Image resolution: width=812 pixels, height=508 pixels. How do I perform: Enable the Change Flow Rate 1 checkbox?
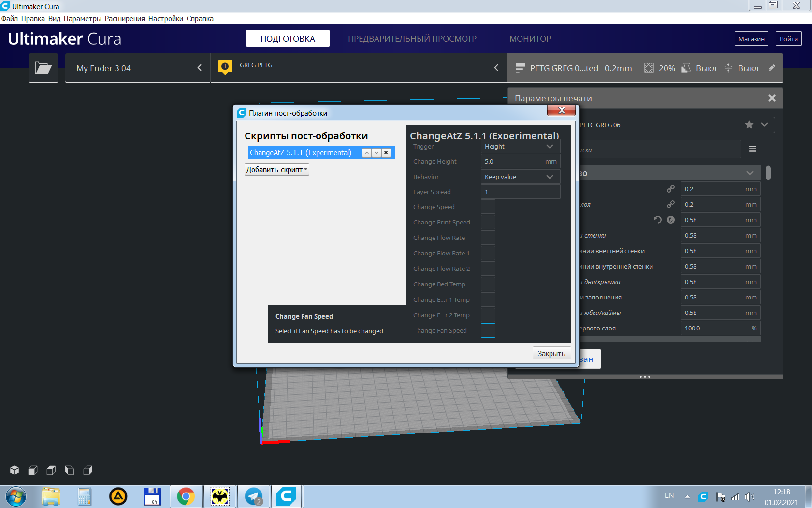pos(488,254)
